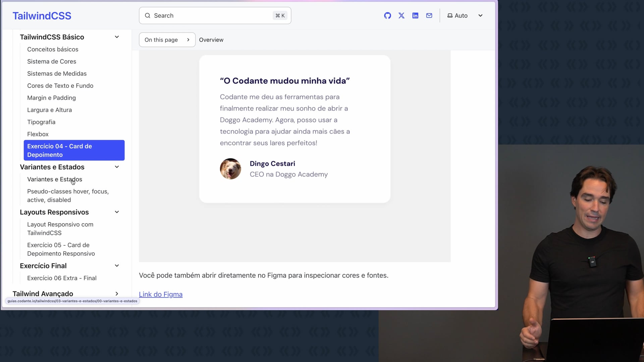The image size is (644, 362).
Task: Collapse the TailwindCSS Básico section
Action: [117, 37]
